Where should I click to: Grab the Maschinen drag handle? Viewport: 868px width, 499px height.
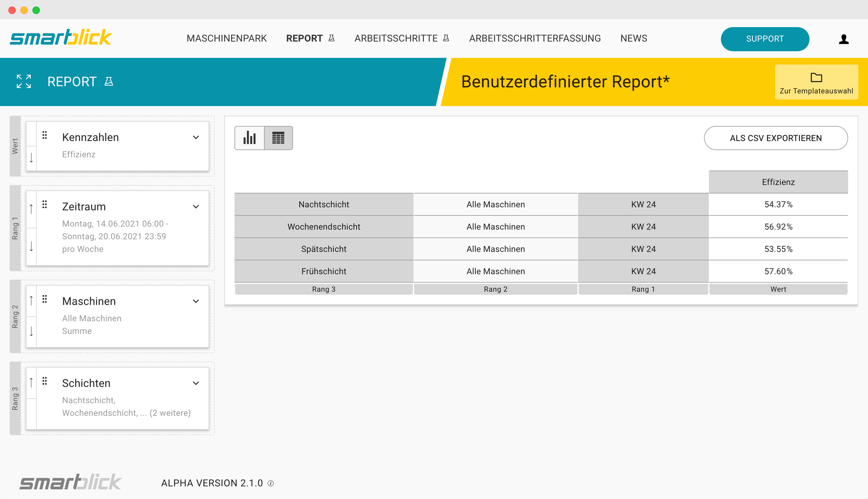point(45,299)
